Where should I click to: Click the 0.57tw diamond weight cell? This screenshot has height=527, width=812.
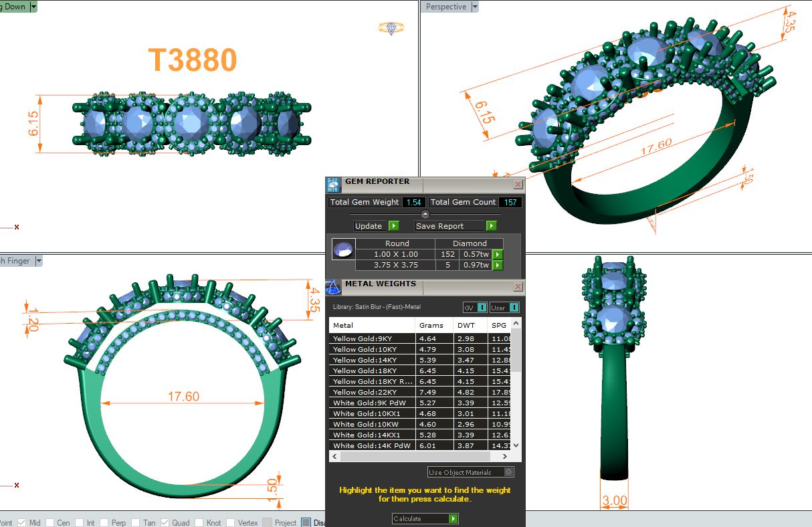(476, 254)
